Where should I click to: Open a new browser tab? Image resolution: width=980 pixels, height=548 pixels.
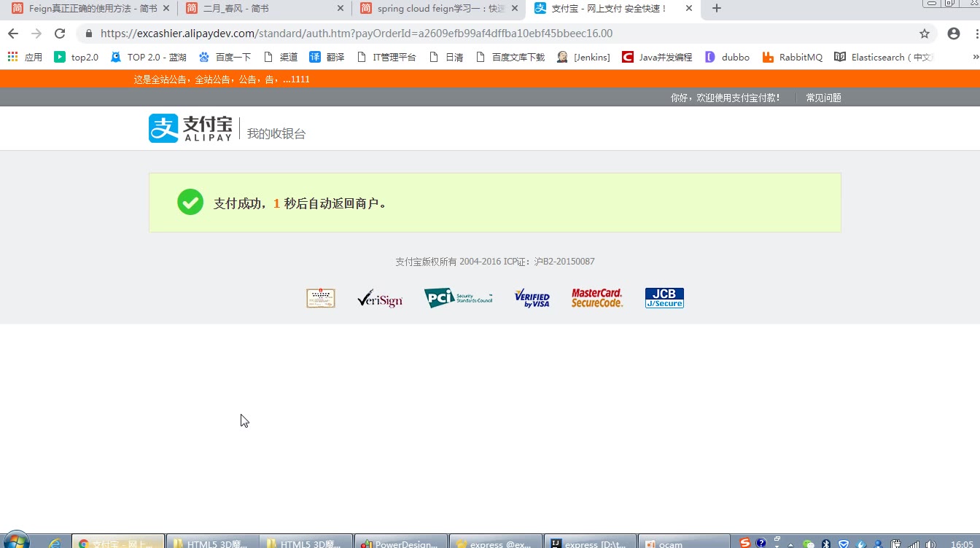point(717,9)
